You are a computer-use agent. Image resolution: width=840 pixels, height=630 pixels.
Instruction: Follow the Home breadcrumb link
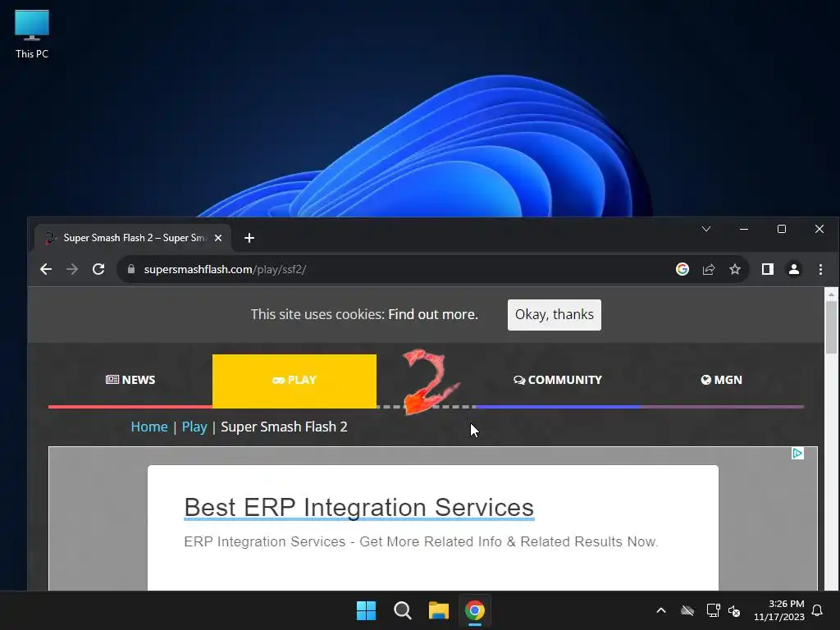pos(149,427)
